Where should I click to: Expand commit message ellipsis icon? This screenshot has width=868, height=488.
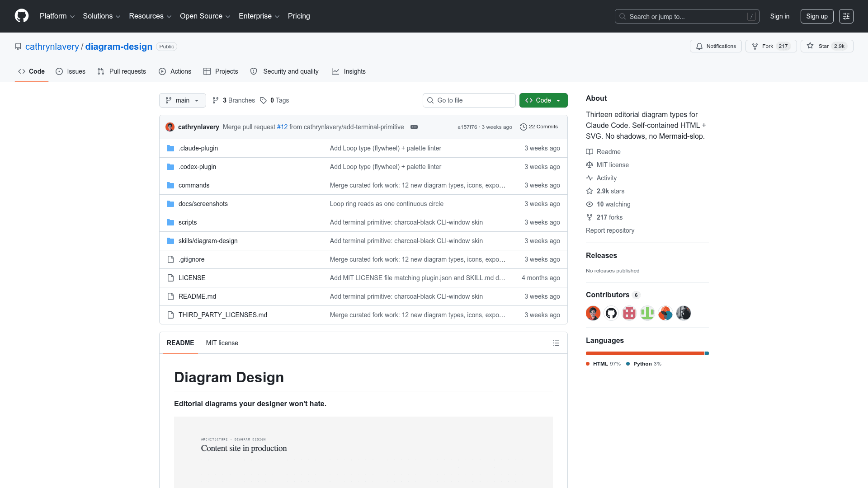414,127
